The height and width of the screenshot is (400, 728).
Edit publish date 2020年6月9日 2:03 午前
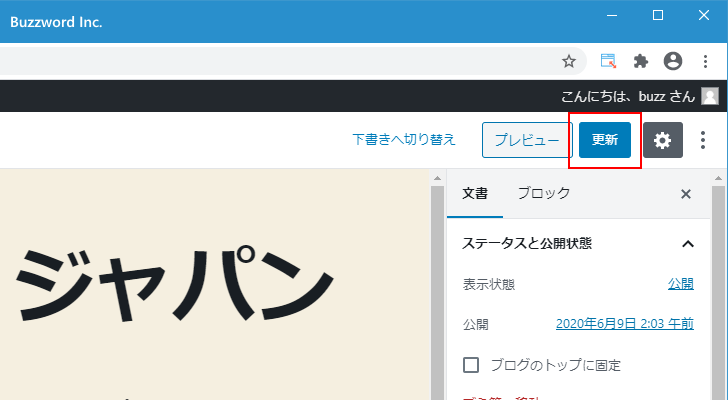click(625, 324)
